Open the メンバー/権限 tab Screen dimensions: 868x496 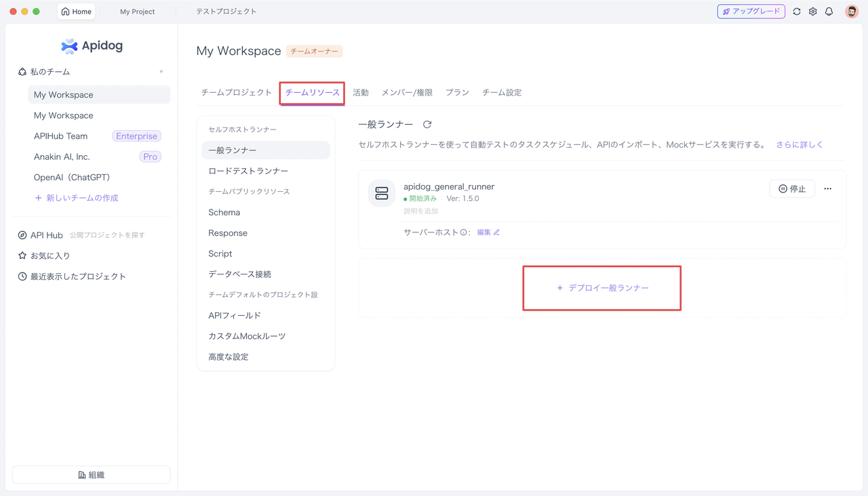[x=407, y=92]
